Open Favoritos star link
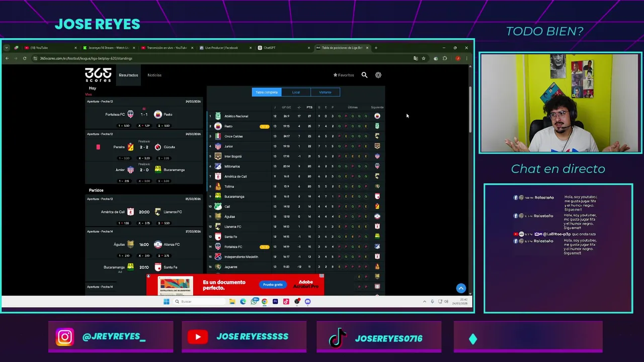Screen dimensions: 644x362 coord(344,75)
